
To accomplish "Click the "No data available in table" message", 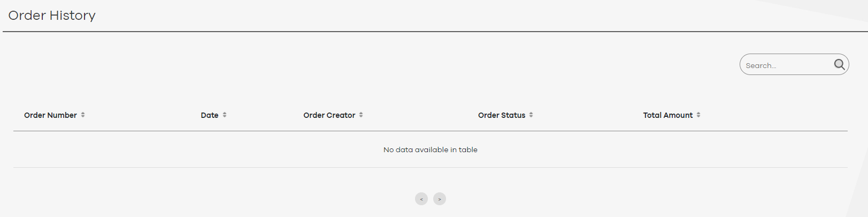I will pyautogui.click(x=430, y=150).
